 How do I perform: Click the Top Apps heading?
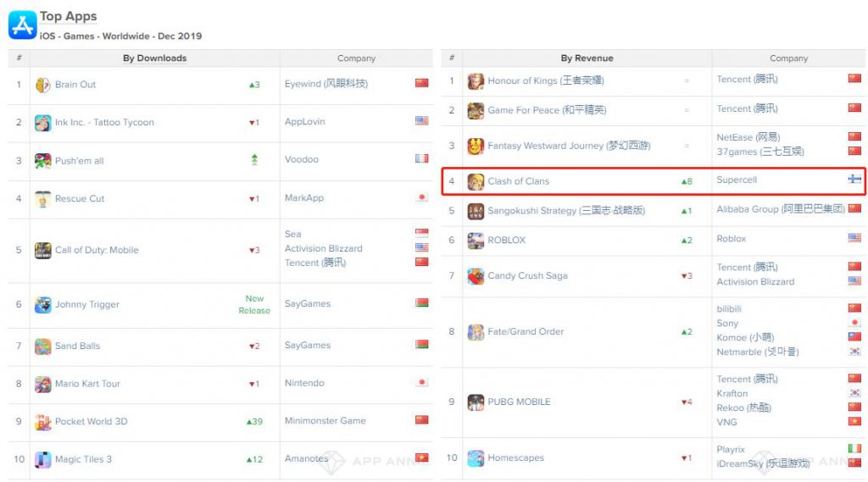(68, 17)
